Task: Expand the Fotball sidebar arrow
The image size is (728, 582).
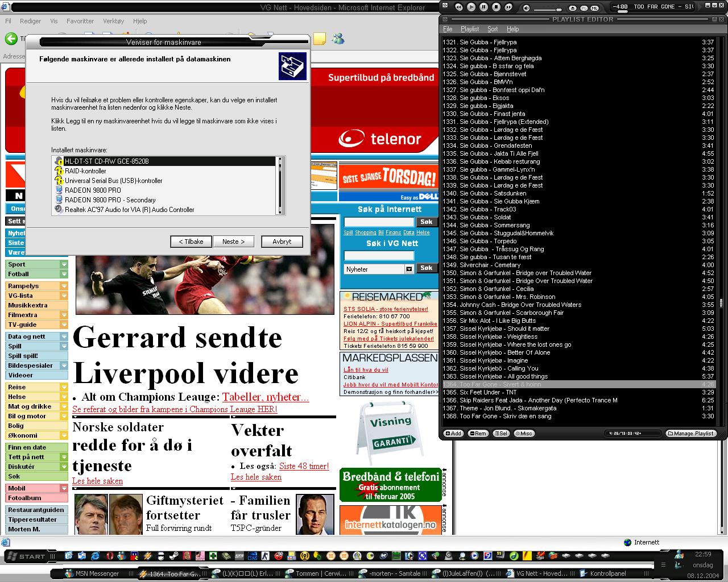Action: [64, 274]
